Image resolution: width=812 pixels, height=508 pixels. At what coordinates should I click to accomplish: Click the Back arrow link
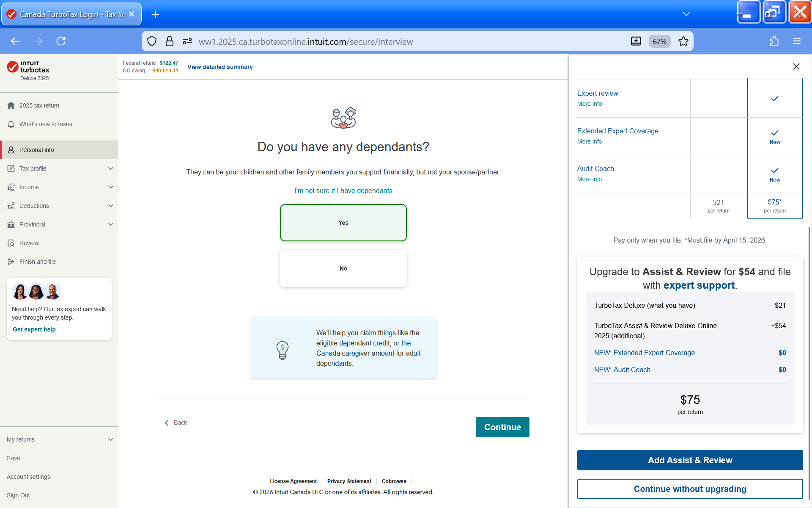pos(176,422)
